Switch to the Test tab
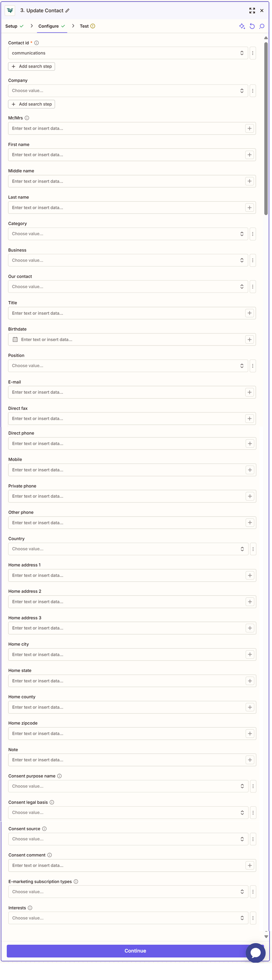This screenshot has height=980, width=272. pyautogui.click(x=84, y=26)
